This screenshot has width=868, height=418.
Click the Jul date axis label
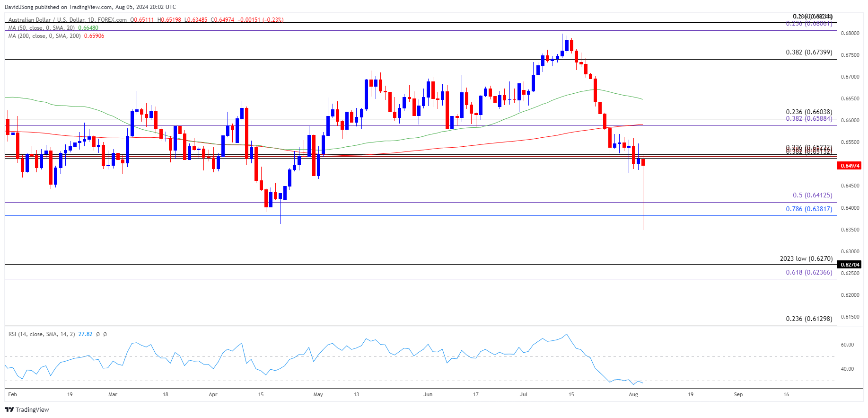coord(524,394)
